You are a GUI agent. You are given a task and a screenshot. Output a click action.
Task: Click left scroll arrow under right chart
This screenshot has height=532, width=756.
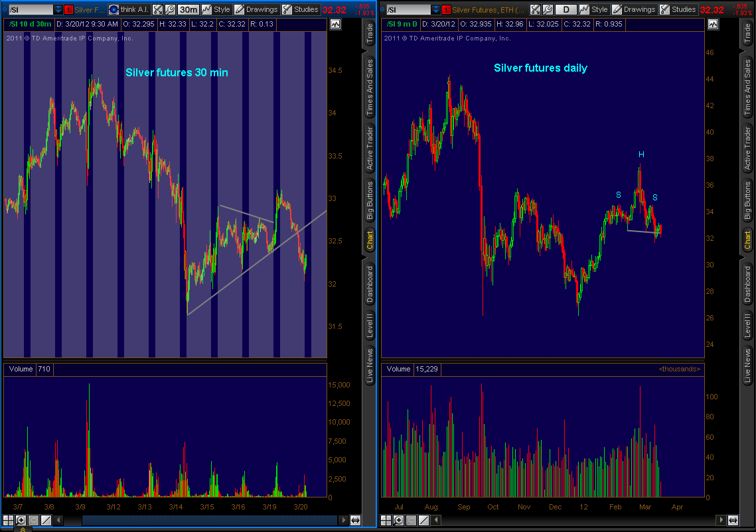click(x=436, y=520)
